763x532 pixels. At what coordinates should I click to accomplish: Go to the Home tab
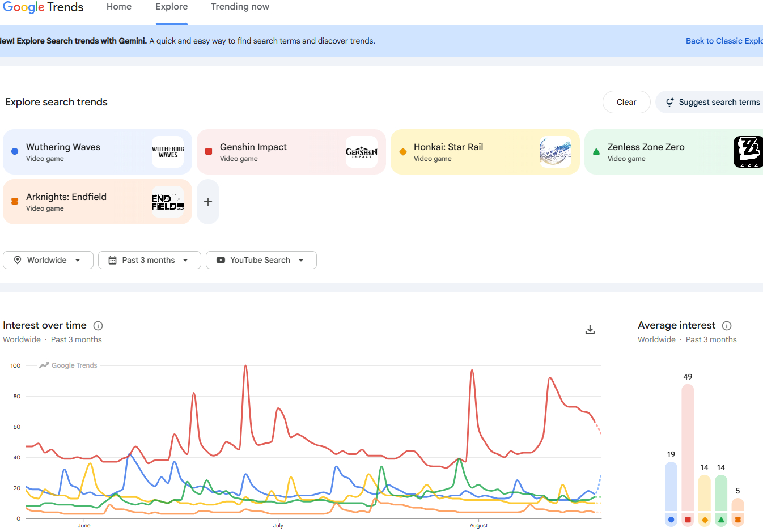119,7
